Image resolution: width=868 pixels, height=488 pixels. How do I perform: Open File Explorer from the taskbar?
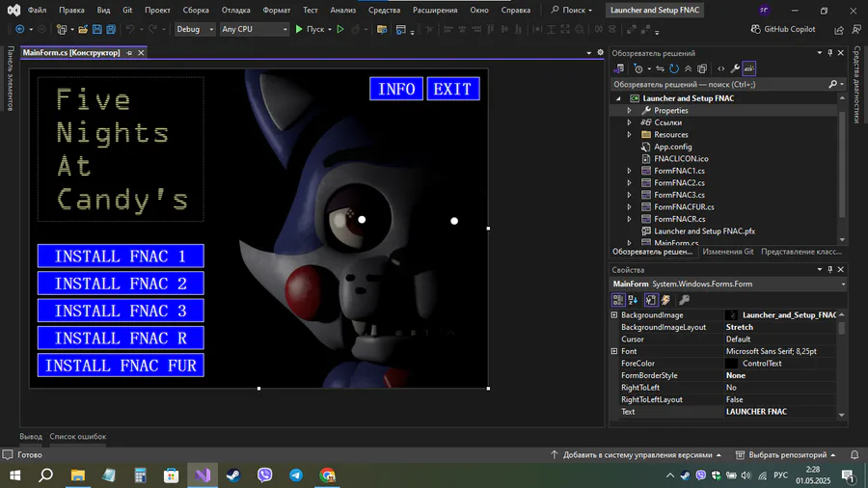click(77, 475)
